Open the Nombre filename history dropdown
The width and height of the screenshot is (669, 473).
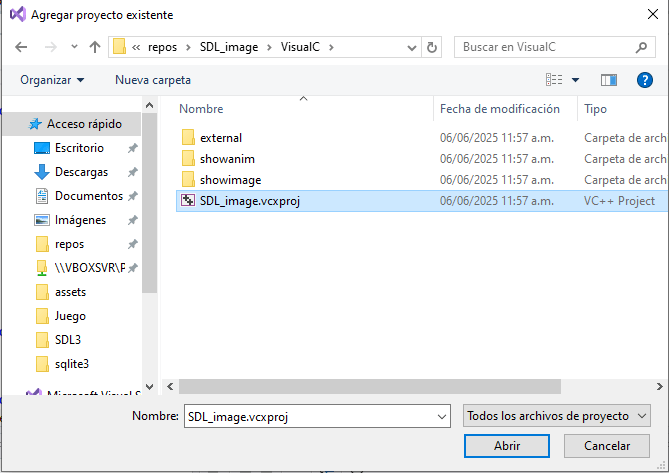click(x=443, y=415)
